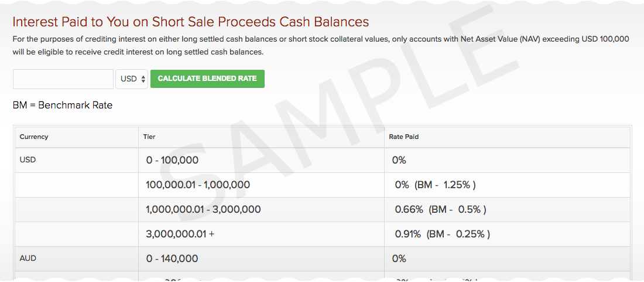This screenshot has height=282, width=644.
Task: Click the Currency column header
Action: click(34, 137)
